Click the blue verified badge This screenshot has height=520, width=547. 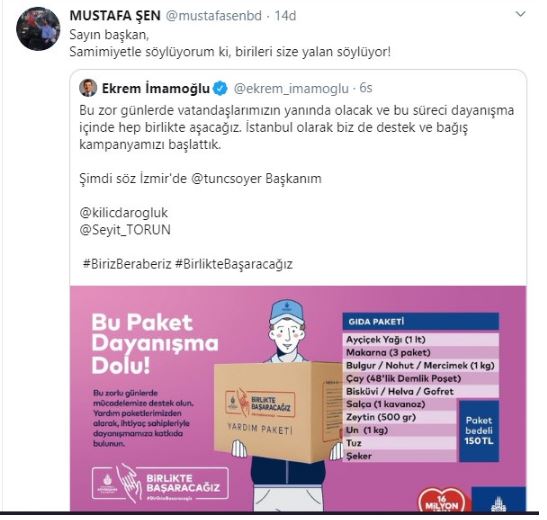(x=220, y=89)
